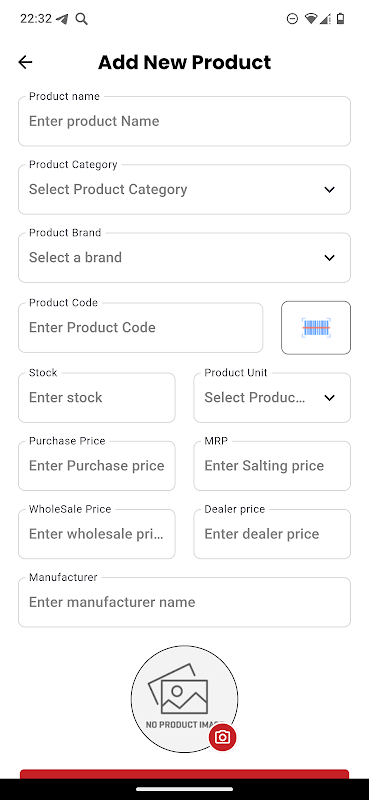Tap the Wi-Fi status icon
This screenshot has height=800, width=369.
pyautogui.click(x=310, y=19)
